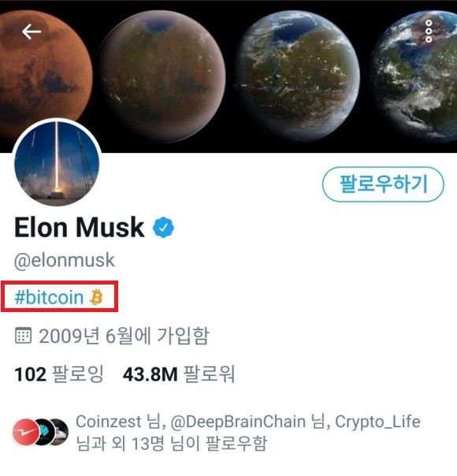Tap the third overlapping follower avatar
The image size is (457, 476).
click(61, 432)
